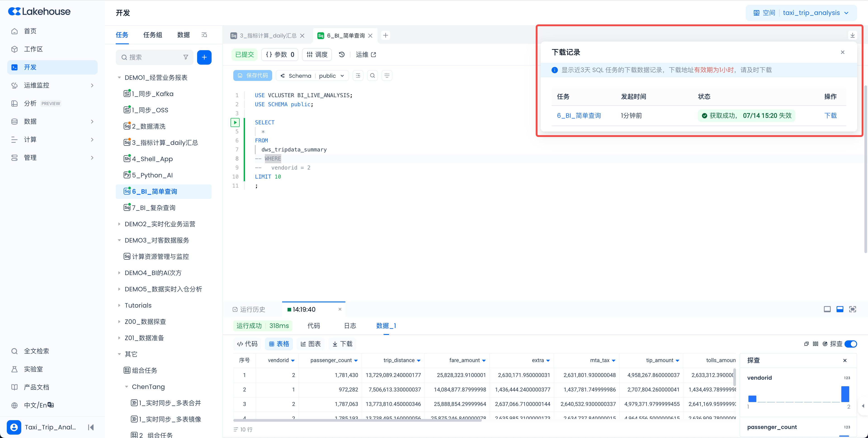Image resolution: width=868 pixels, height=438 pixels.
Task: Click the 调度 schedule button
Action: point(317,55)
